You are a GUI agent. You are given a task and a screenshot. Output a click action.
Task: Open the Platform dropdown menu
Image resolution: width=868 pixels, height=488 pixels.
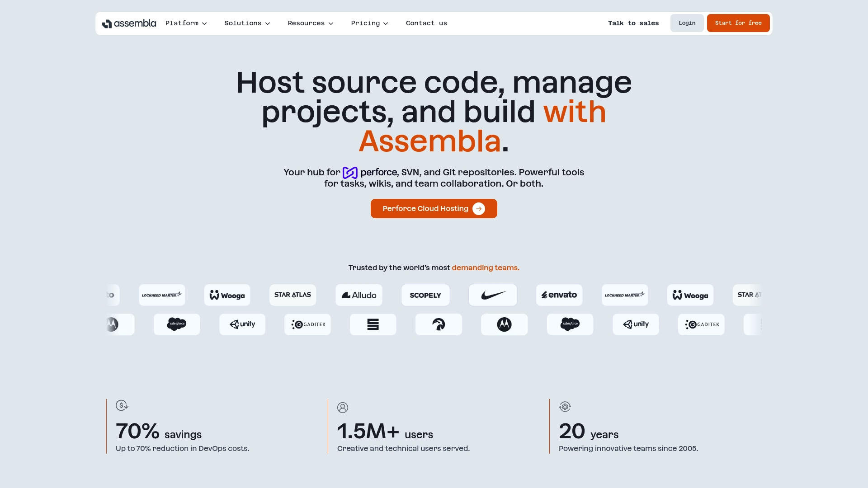click(186, 23)
